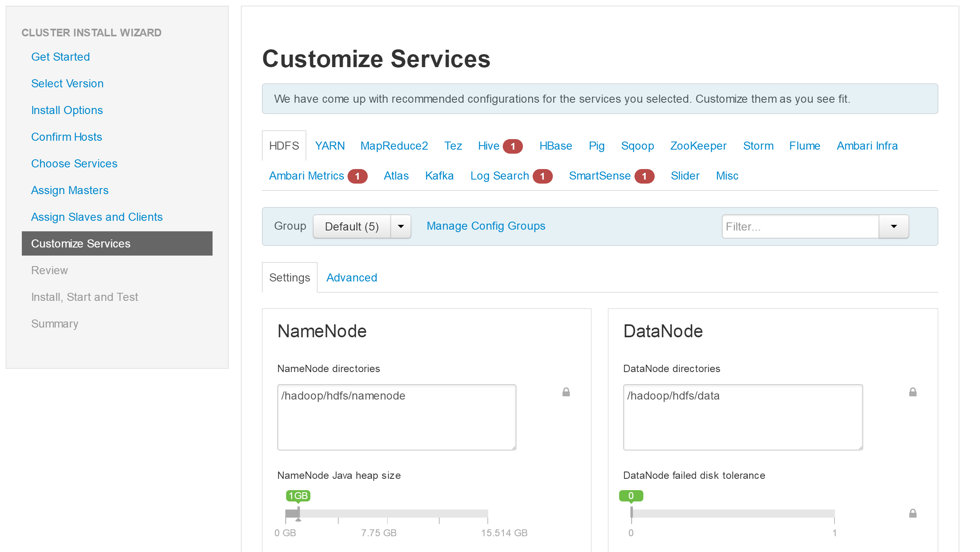This screenshot has height=552, width=980.
Task: Click the 15.514 GB maximum label
Action: [504, 533]
